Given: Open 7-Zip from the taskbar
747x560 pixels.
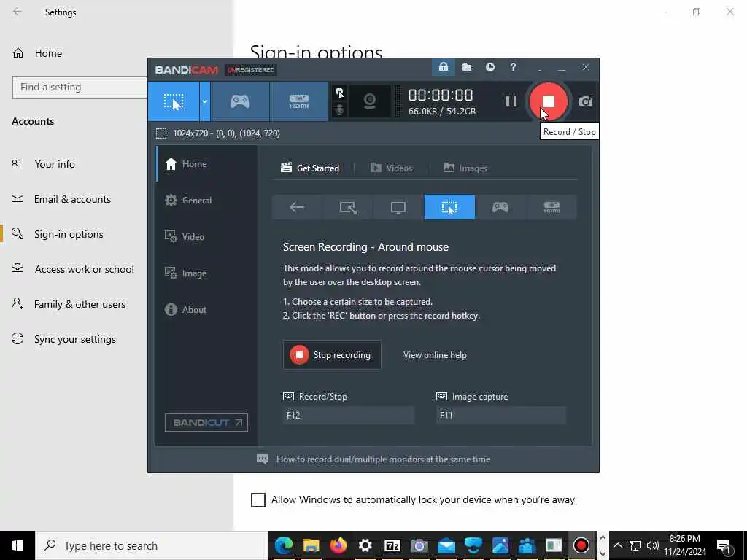Looking at the screenshot, I should click(x=392, y=545).
